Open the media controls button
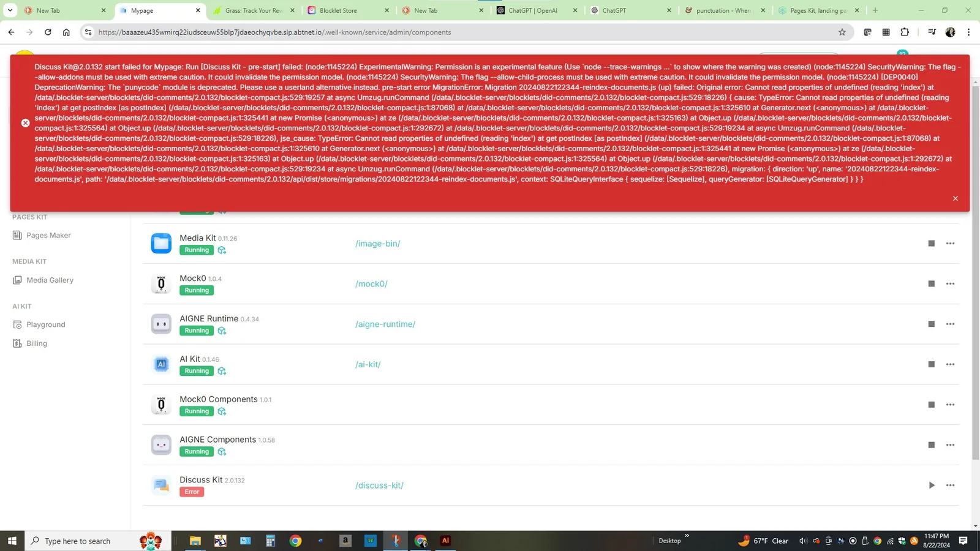This screenshot has height=551, width=980. pos(932,32)
